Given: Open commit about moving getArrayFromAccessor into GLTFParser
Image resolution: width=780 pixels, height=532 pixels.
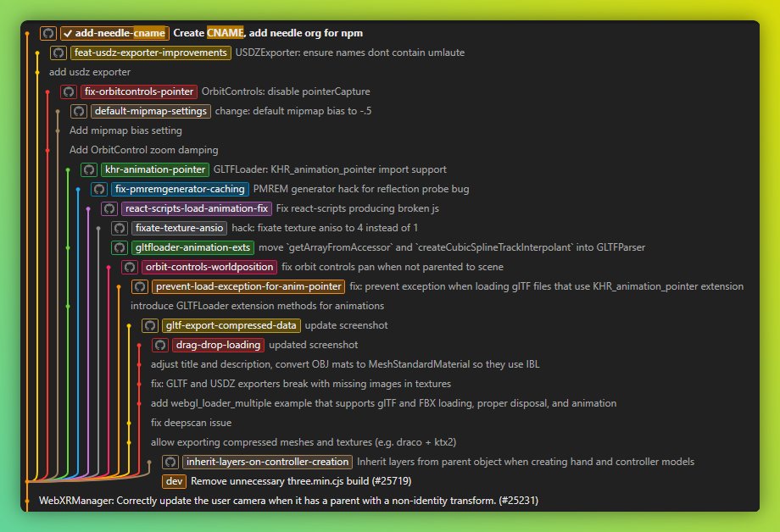Looking at the screenshot, I should pyautogui.click(x=452, y=247).
